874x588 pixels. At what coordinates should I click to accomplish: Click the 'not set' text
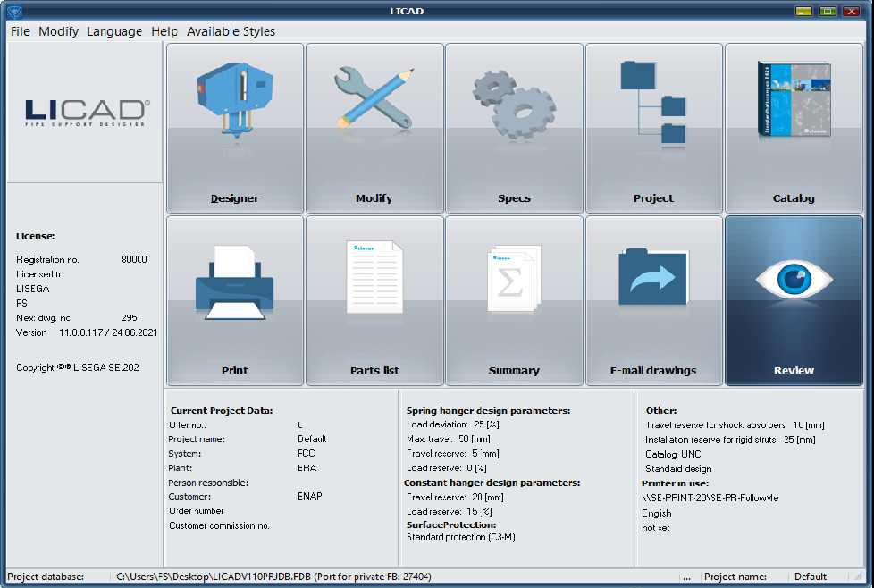tap(656, 528)
